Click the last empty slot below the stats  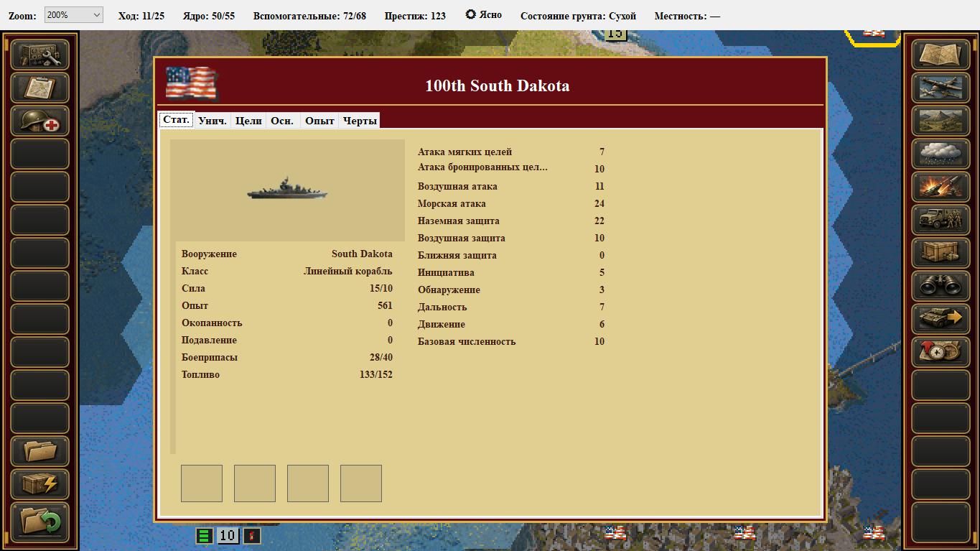(x=361, y=483)
